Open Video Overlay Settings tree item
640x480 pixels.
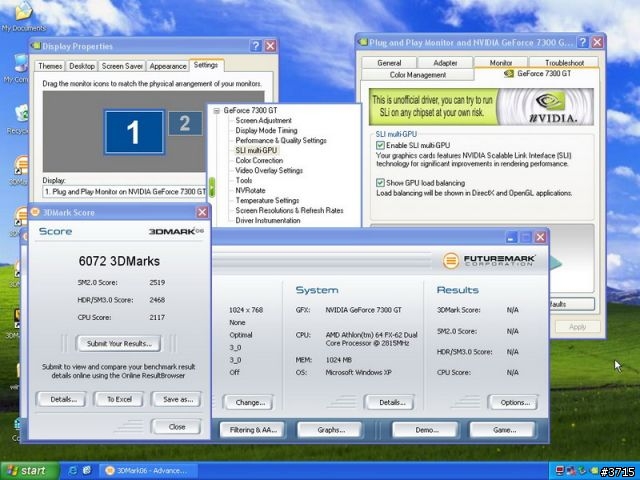coord(269,170)
